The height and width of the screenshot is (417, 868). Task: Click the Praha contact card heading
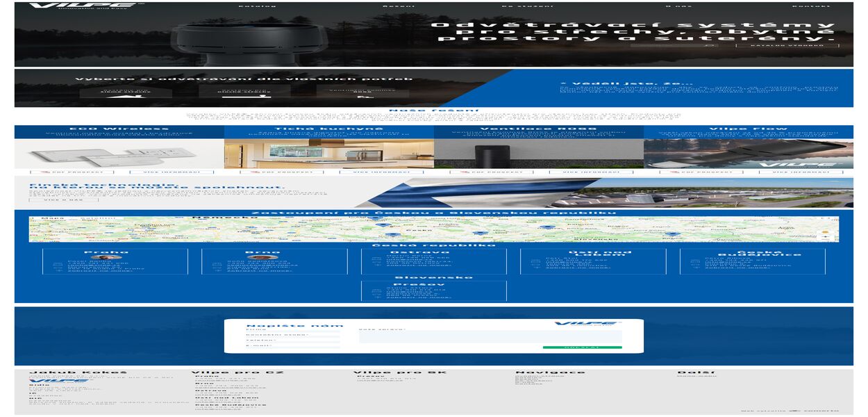point(106,252)
